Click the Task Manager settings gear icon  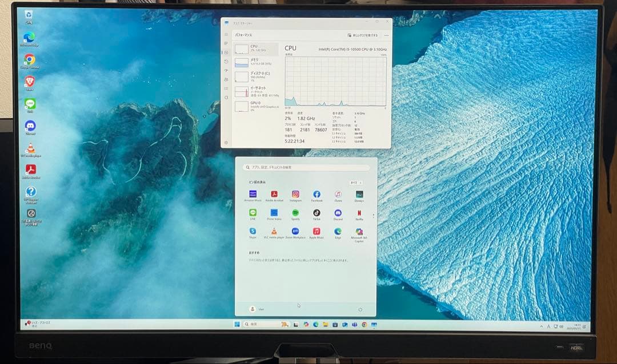coord(226,143)
